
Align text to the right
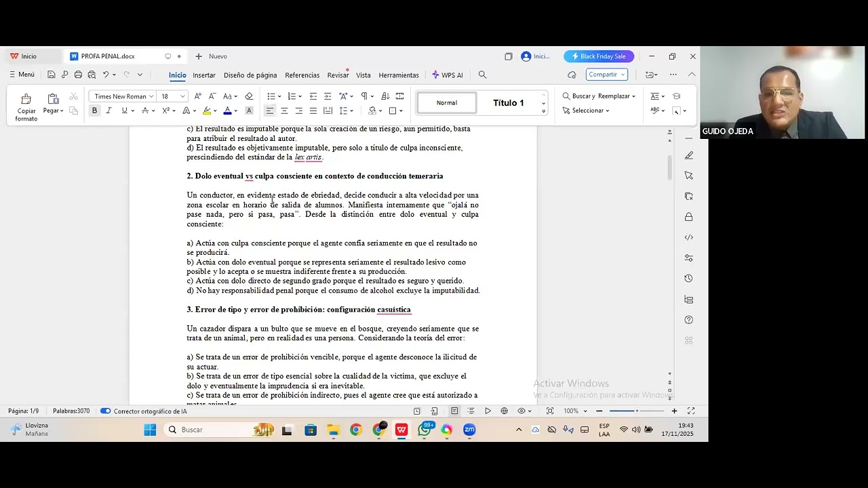298,110
